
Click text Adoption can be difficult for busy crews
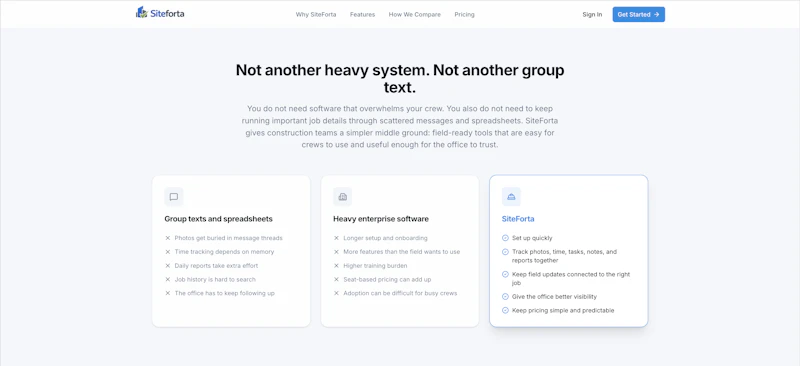point(401,293)
